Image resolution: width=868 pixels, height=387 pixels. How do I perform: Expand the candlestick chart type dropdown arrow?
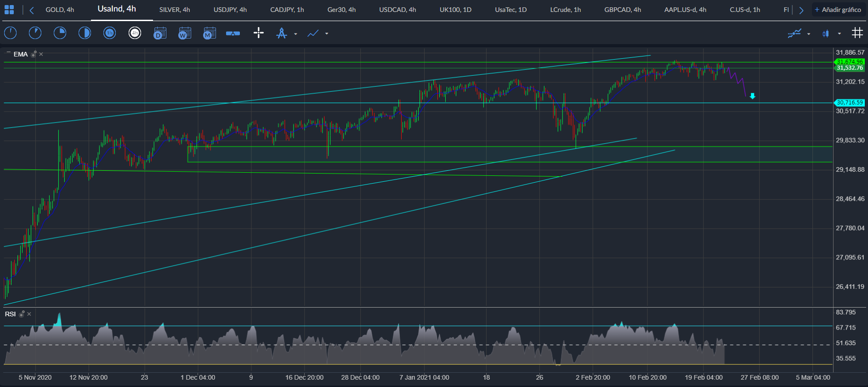(x=840, y=34)
